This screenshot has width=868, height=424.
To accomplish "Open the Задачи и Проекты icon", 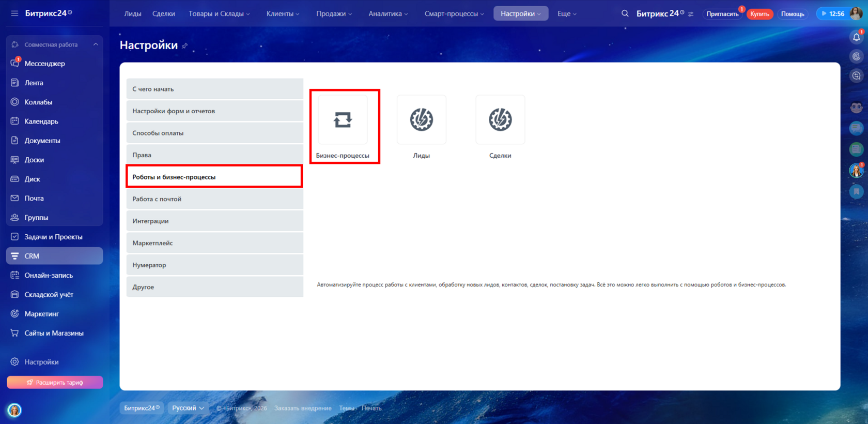I will point(15,237).
